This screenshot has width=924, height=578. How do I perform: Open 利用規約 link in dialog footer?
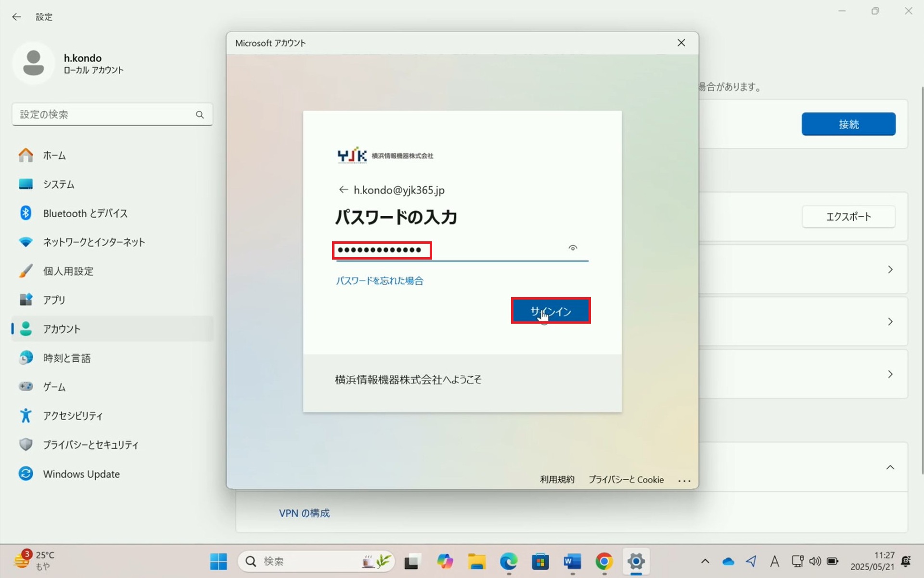coord(557,480)
